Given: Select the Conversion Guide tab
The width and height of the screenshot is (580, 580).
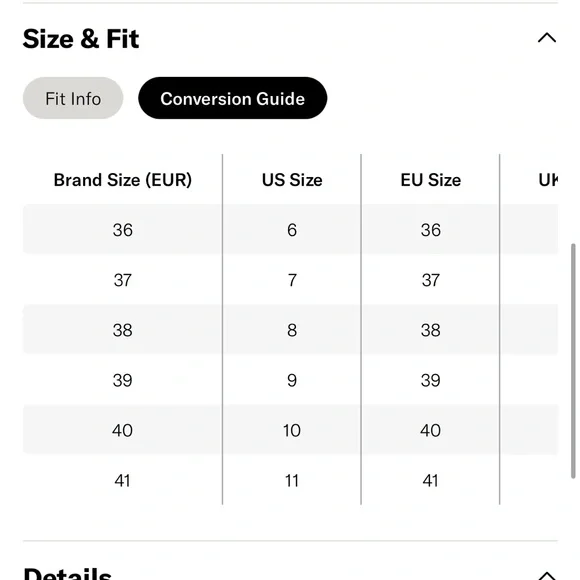Looking at the screenshot, I should click(x=232, y=98).
